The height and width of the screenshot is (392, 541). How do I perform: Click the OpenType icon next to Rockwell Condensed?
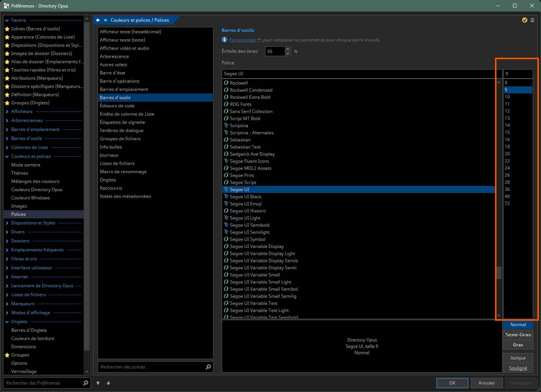click(226, 90)
